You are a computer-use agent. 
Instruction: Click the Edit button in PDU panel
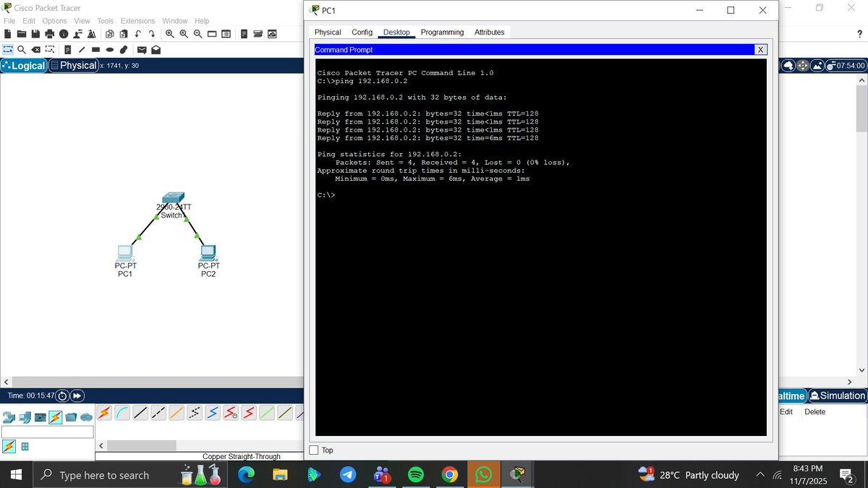coord(786,412)
